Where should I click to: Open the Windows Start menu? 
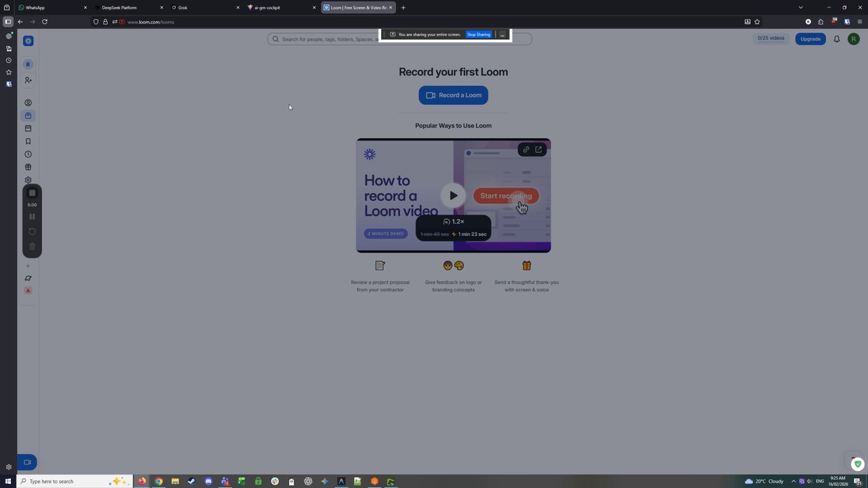pos(8,481)
